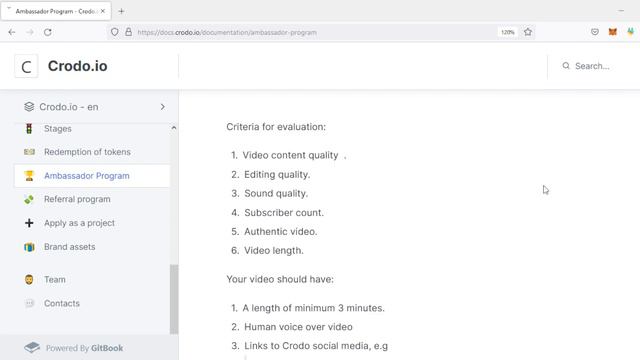Click 'Authentic video.' list item
640x360 pixels.
coord(280,231)
